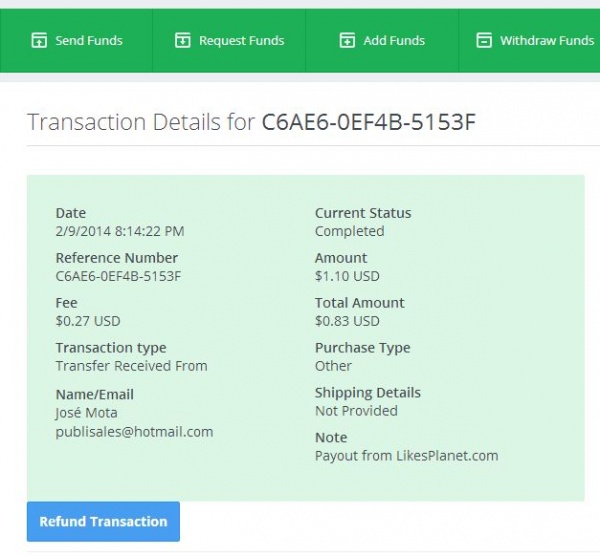Click the $0.27 USD fee value
This screenshot has width=600, height=556.
[x=87, y=321]
